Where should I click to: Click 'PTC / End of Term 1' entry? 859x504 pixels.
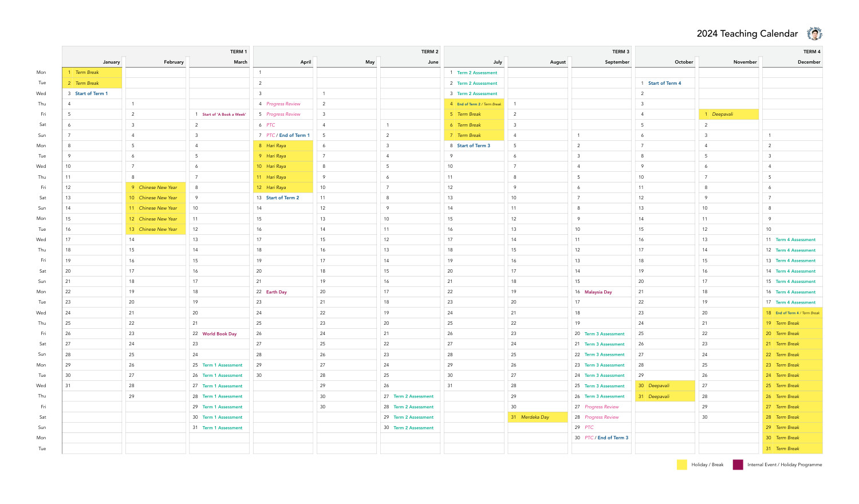click(x=288, y=135)
